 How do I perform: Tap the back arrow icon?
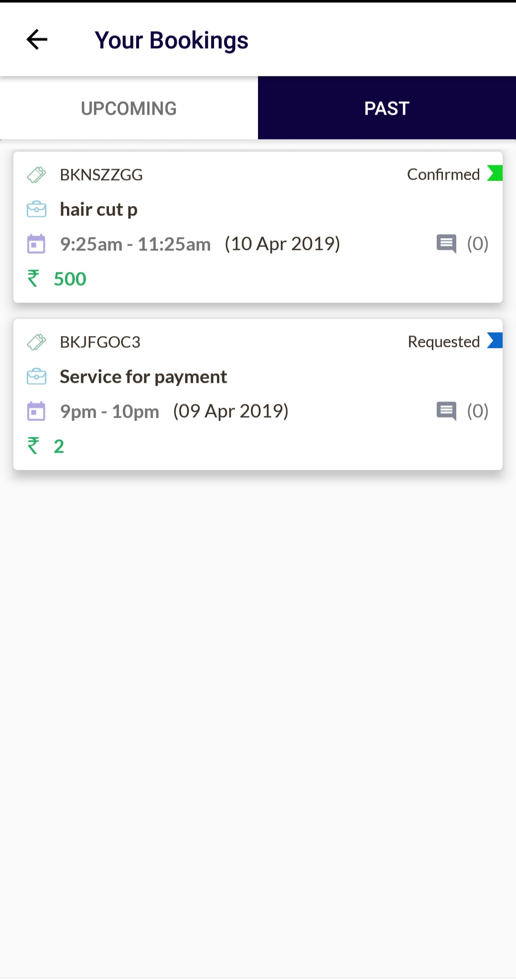37,40
